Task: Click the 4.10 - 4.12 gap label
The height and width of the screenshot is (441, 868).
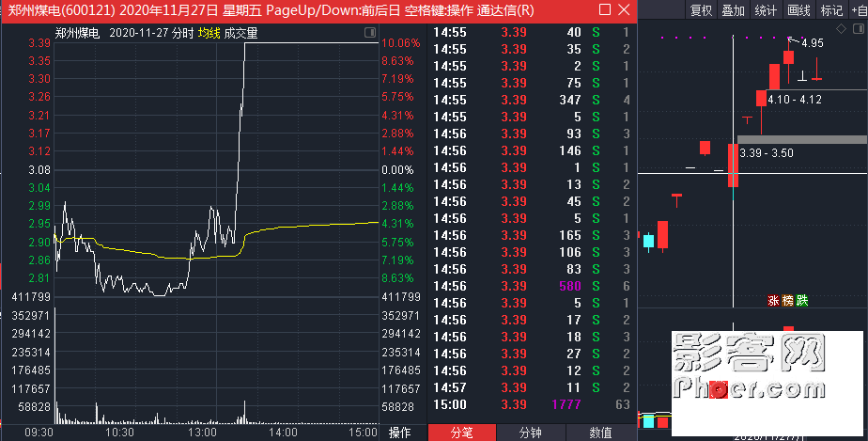Action: pyautogui.click(x=795, y=100)
